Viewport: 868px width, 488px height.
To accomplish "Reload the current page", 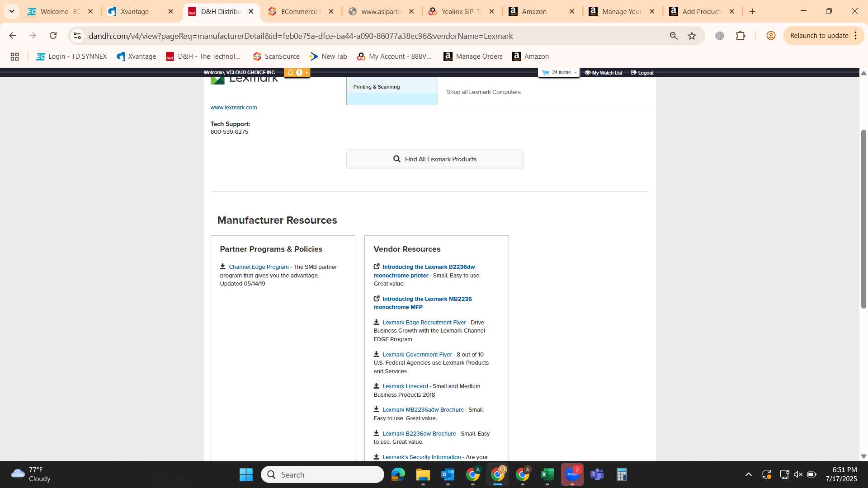I will (x=53, y=36).
